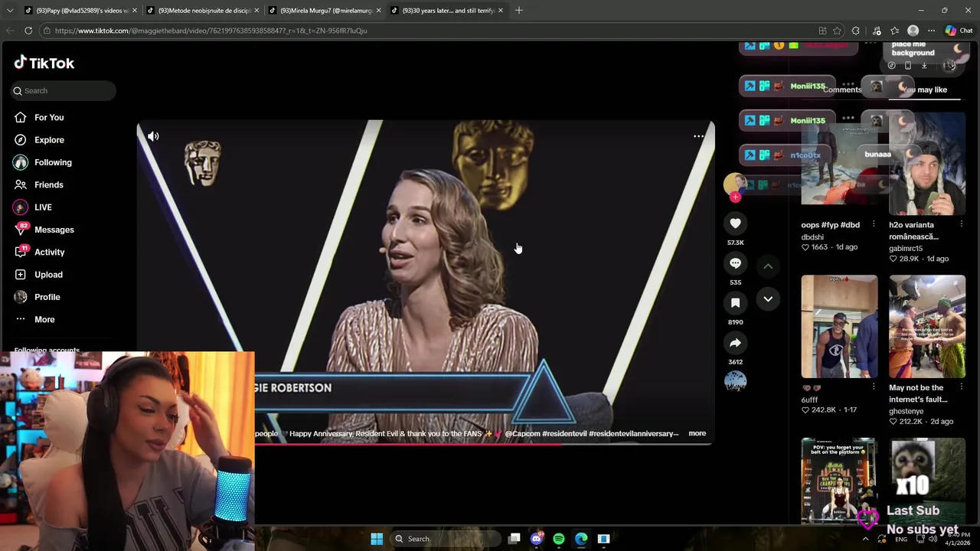The width and height of the screenshot is (980, 551).
Task: Open the Following feed
Action: [x=53, y=162]
